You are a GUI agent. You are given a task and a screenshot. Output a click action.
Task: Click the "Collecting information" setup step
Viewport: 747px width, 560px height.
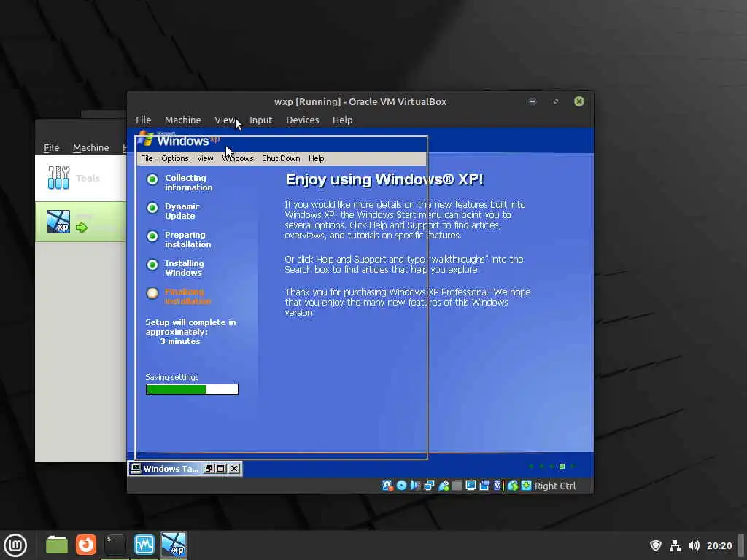(189, 182)
